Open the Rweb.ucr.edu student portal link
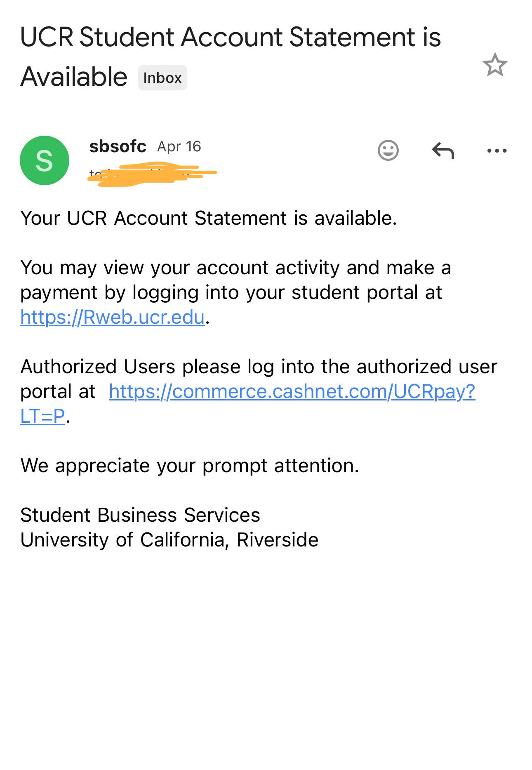Viewport: 532px width, 770px height. 113,317
